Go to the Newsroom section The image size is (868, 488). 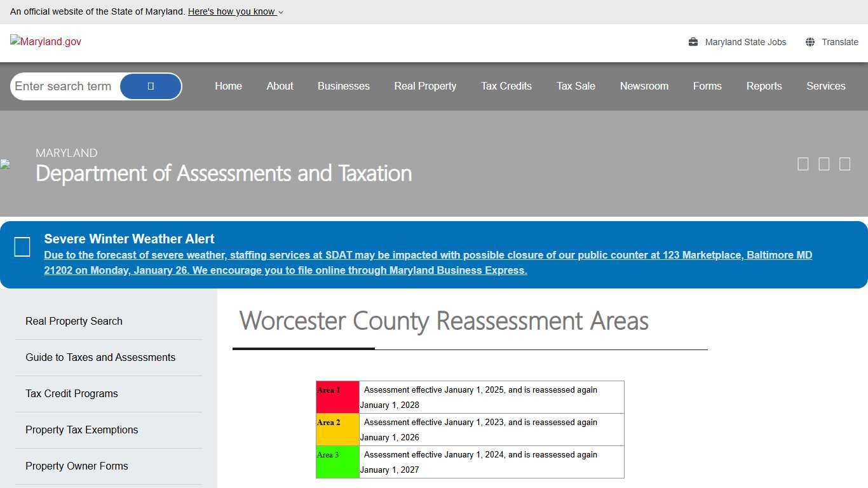point(644,86)
